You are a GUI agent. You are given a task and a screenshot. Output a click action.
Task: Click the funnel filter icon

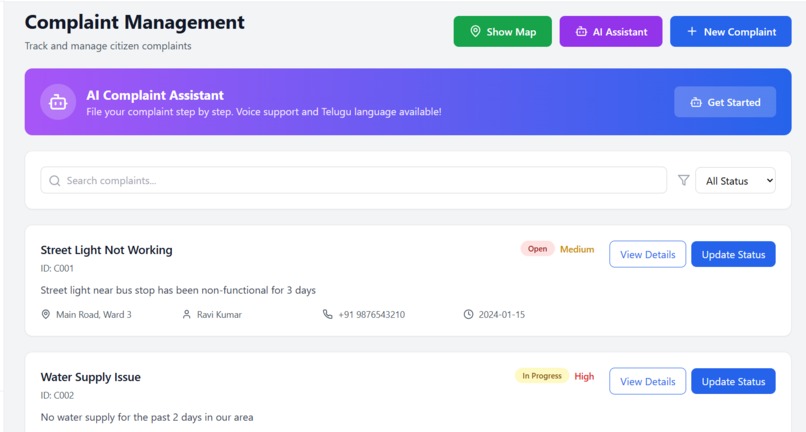[683, 180]
